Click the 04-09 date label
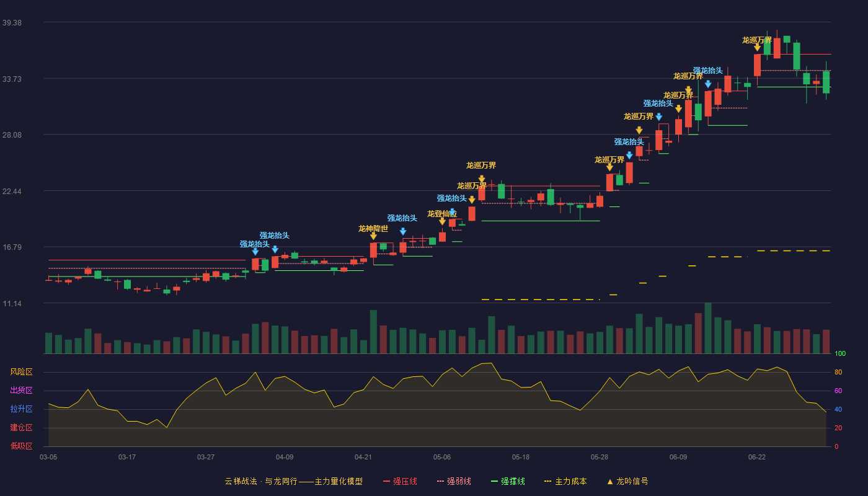This screenshot has height=496, width=868. [x=285, y=457]
